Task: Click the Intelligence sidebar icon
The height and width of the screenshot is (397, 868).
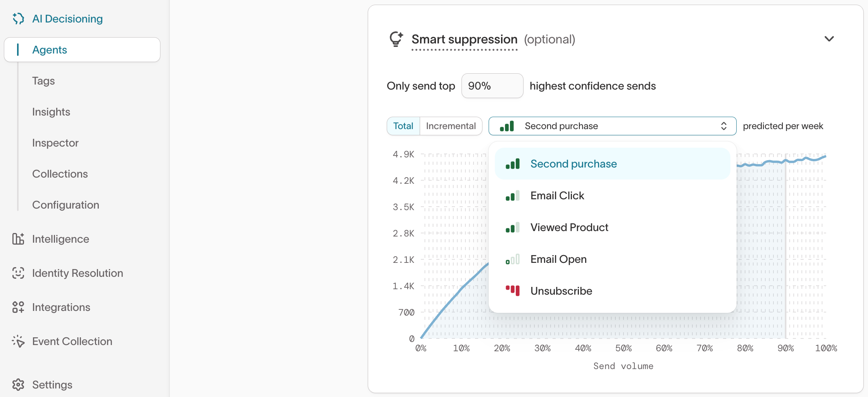Action: [x=18, y=239]
